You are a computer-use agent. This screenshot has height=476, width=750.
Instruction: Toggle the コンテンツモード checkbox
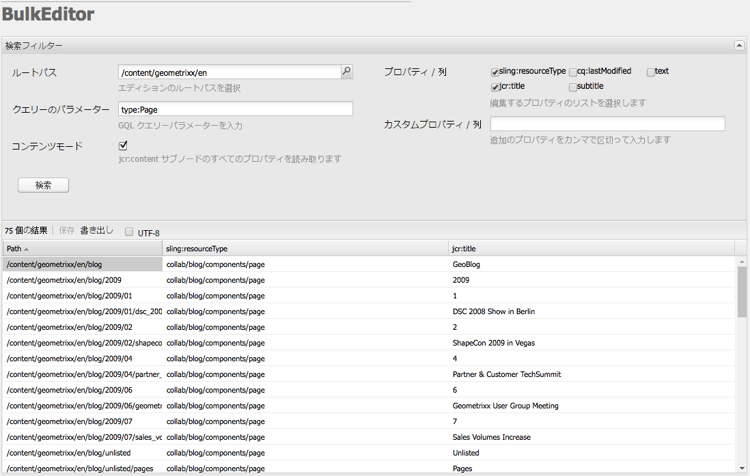point(123,145)
